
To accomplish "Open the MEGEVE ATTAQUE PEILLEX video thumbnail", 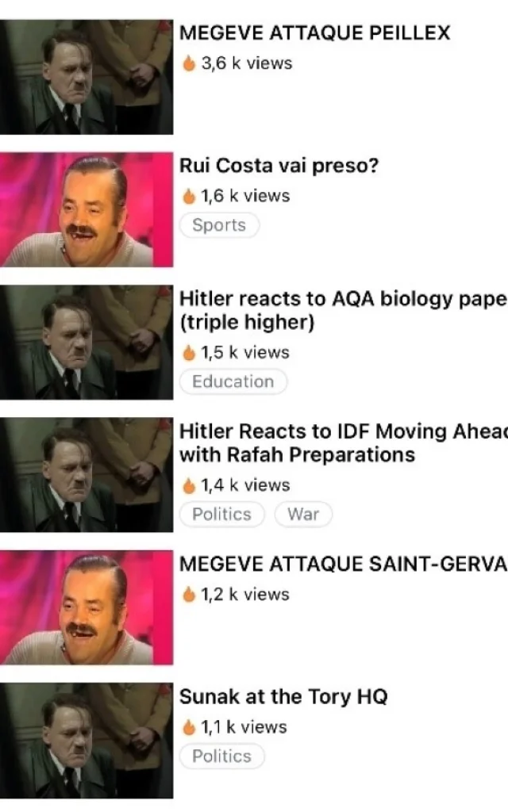I will 87,77.
